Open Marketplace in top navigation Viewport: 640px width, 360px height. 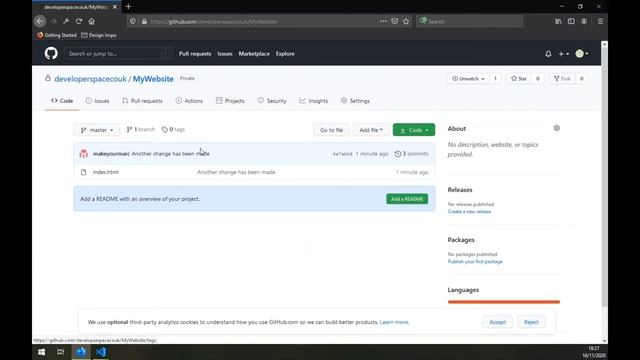254,54
